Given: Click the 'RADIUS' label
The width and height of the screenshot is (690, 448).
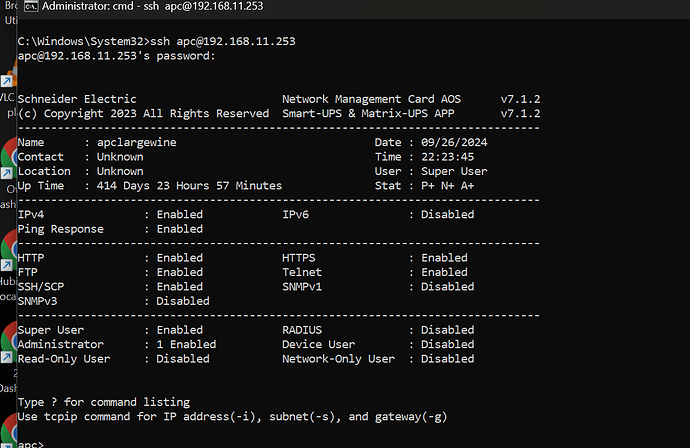Looking at the screenshot, I should (x=302, y=330).
